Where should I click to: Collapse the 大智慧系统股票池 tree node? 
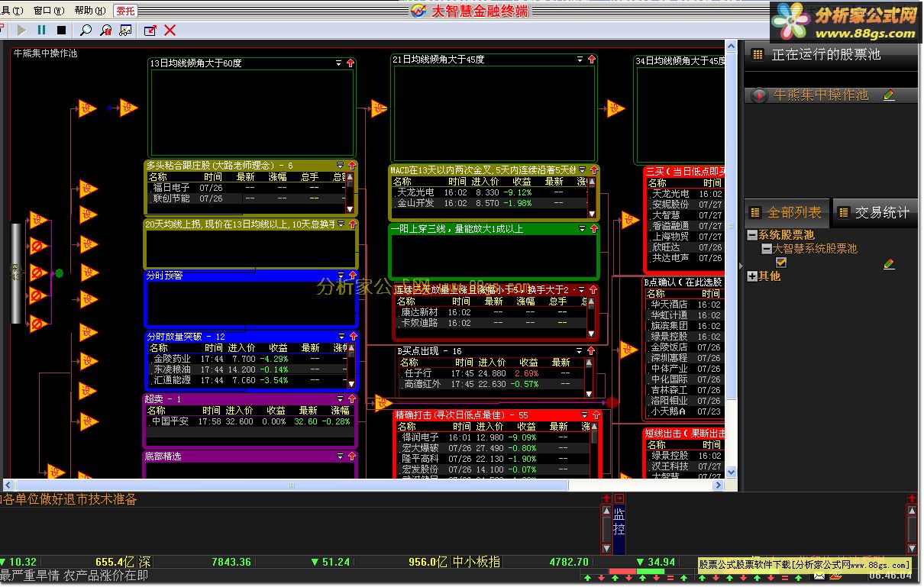(x=766, y=249)
